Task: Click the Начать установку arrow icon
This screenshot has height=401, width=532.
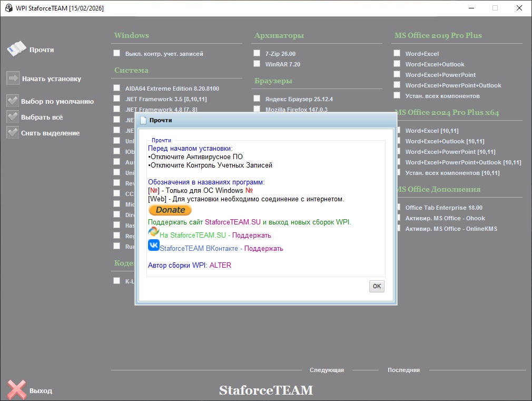Action: click(x=13, y=79)
